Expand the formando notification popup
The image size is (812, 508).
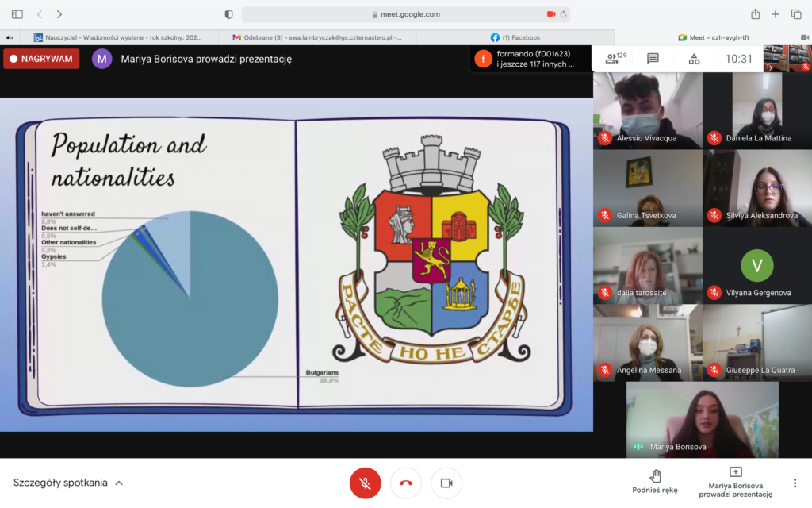click(530, 59)
